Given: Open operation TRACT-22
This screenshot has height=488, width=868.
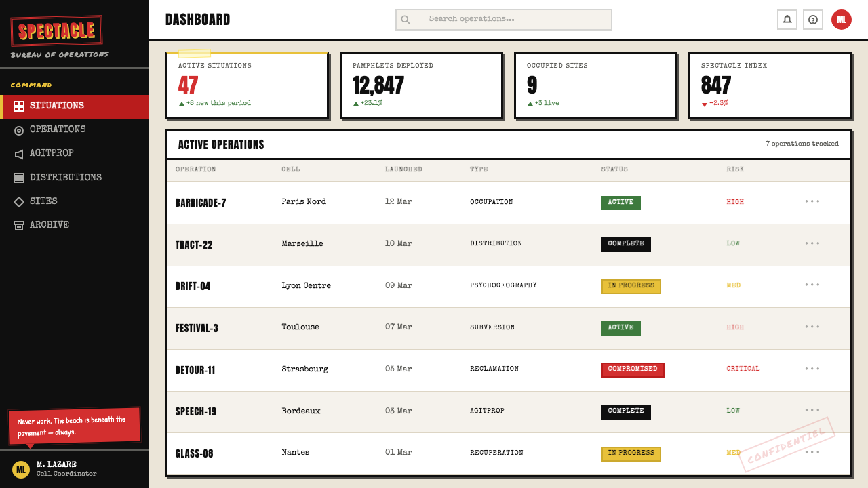Looking at the screenshot, I should point(194,245).
